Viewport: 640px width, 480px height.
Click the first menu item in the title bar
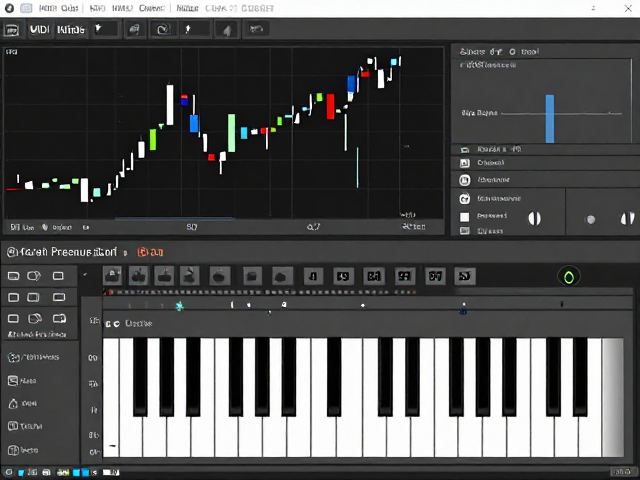pyautogui.click(x=47, y=8)
